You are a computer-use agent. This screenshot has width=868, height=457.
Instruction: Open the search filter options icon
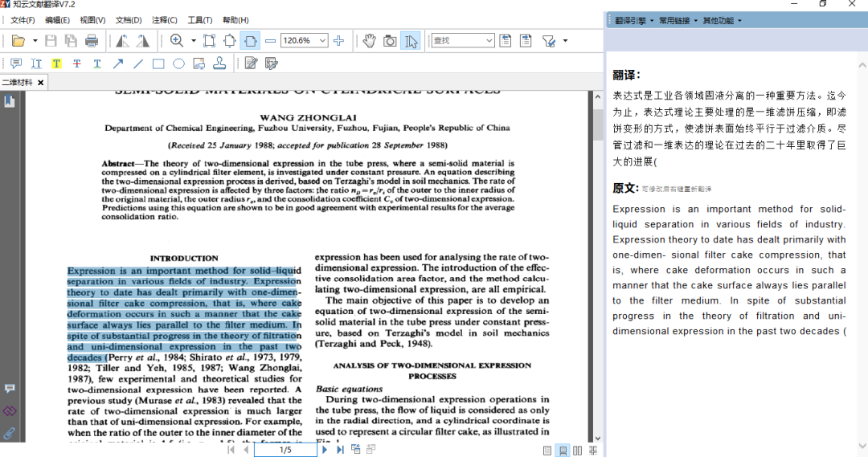[x=549, y=41]
